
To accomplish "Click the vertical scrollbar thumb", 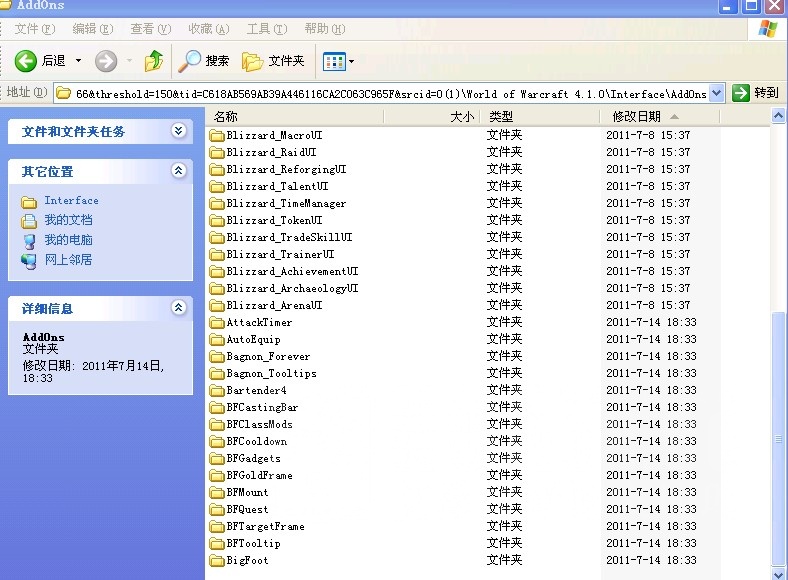I will coord(778,439).
